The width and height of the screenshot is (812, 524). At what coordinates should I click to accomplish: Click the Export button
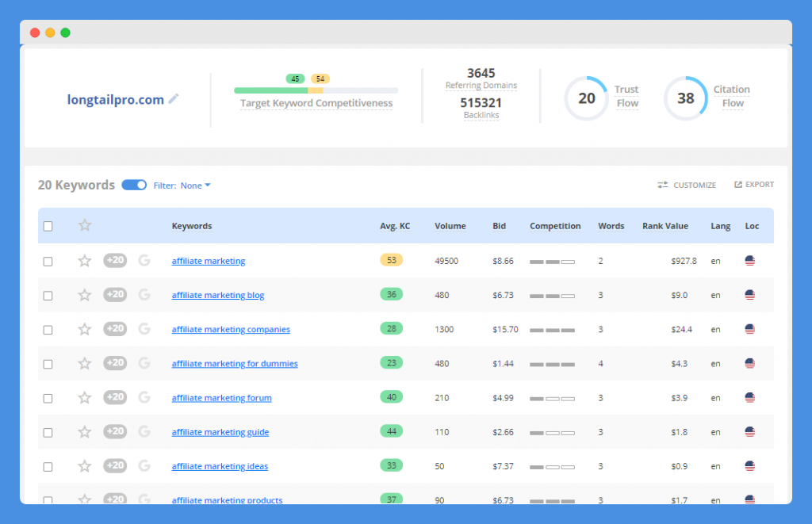coord(754,185)
